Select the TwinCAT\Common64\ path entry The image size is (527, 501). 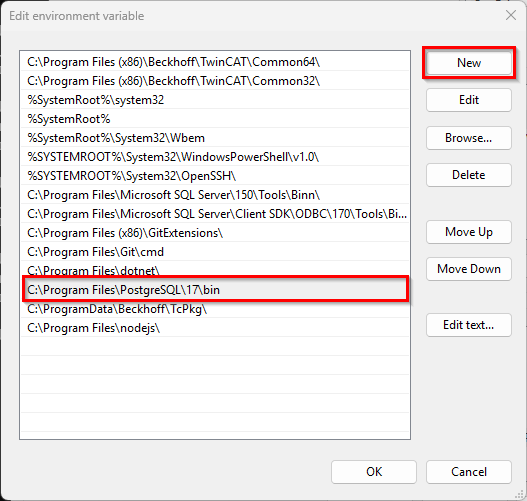click(215, 62)
